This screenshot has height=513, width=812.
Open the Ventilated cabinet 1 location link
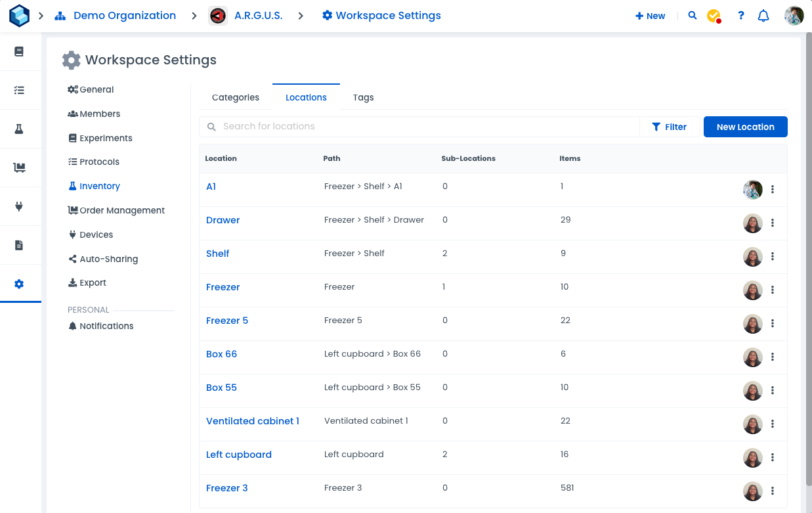coord(253,421)
